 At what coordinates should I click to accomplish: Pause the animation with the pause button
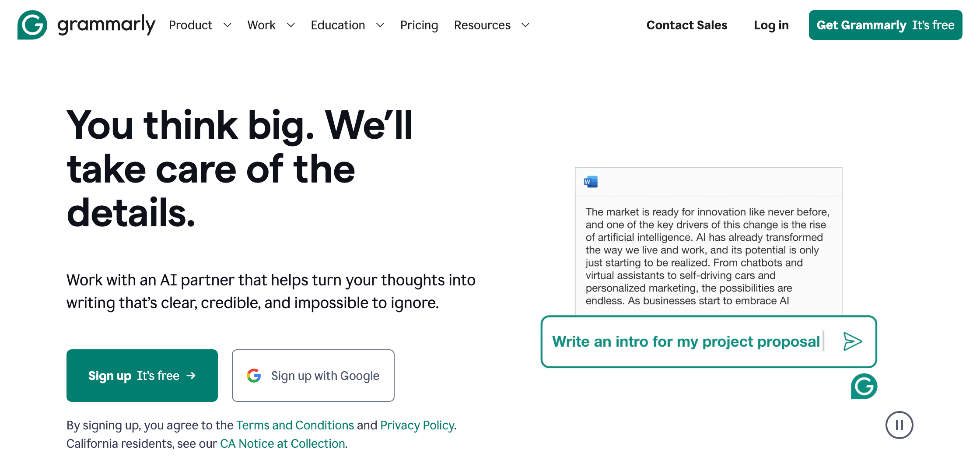pyautogui.click(x=899, y=425)
